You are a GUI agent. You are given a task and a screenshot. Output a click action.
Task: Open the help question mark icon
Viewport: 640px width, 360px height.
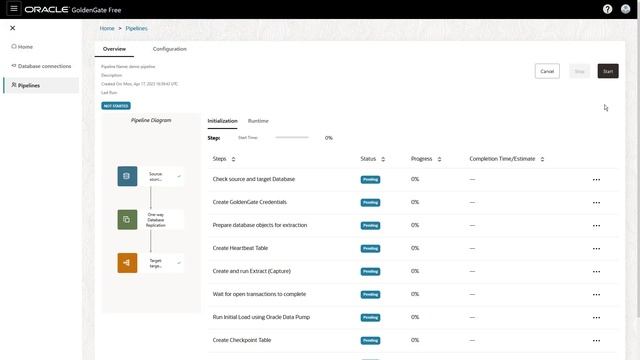pos(607,9)
